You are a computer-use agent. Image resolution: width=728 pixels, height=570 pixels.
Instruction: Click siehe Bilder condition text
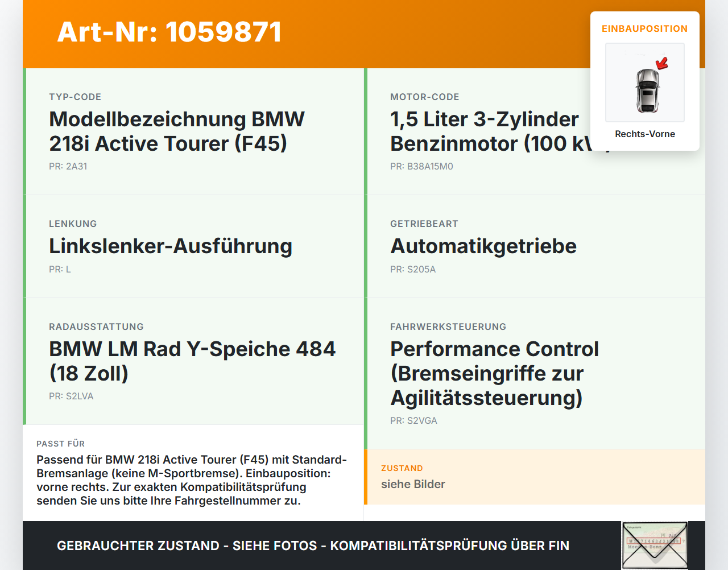click(413, 484)
